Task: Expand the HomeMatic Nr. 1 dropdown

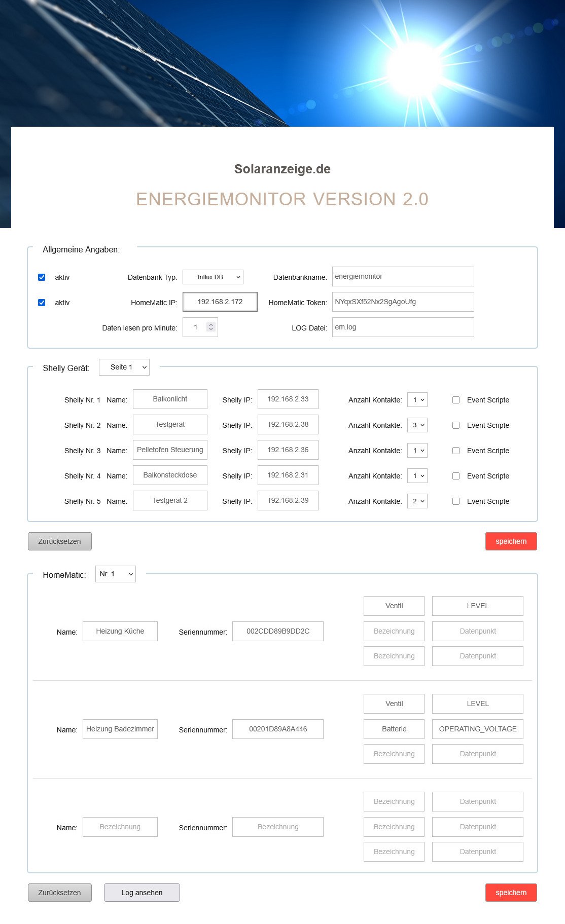Action: coord(116,574)
